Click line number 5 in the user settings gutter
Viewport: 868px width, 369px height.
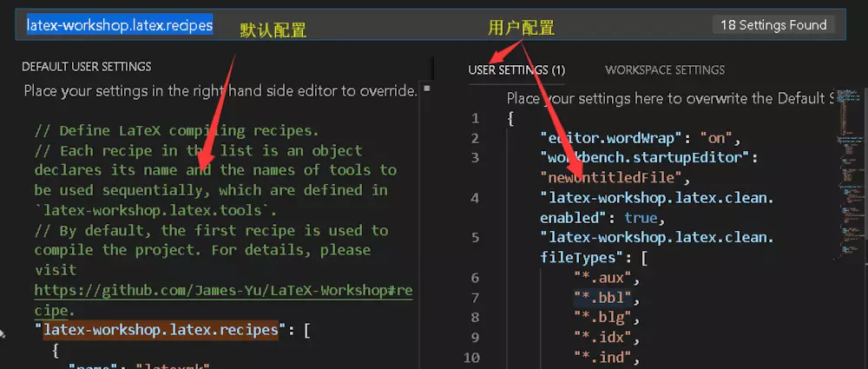click(x=475, y=238)
